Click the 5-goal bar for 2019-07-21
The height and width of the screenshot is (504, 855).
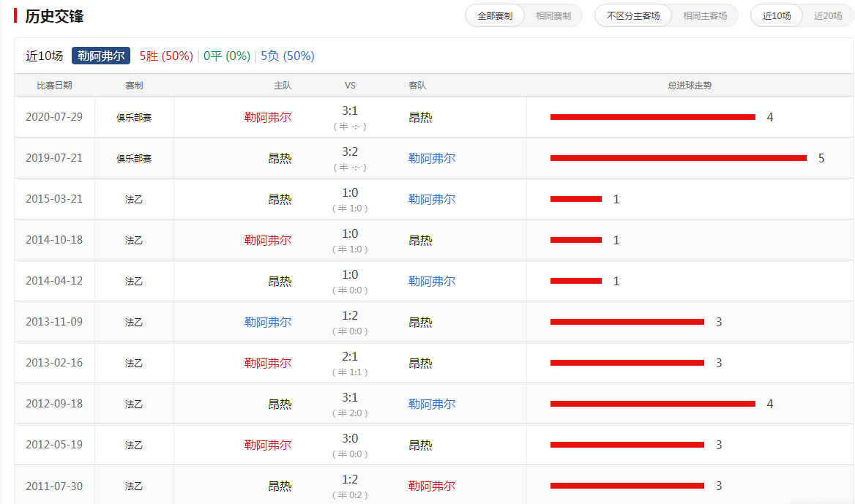point(679,158)
